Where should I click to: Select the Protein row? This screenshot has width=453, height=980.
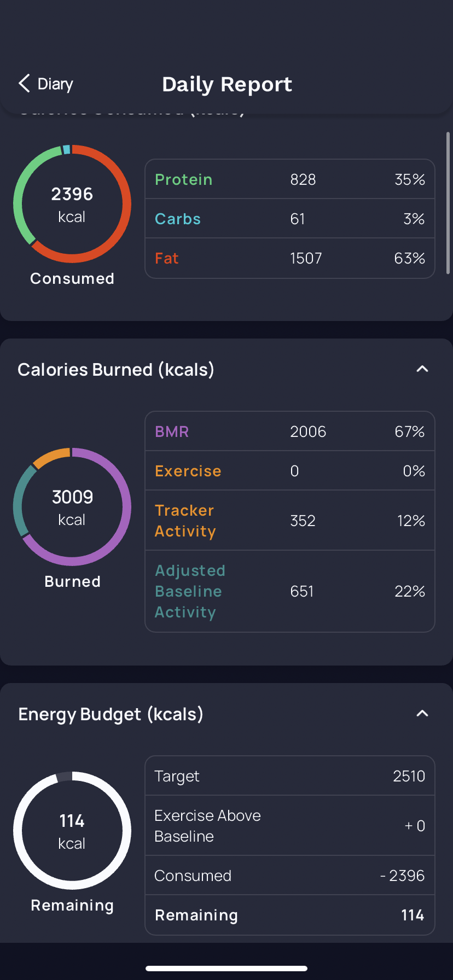[x=289, y=179]
